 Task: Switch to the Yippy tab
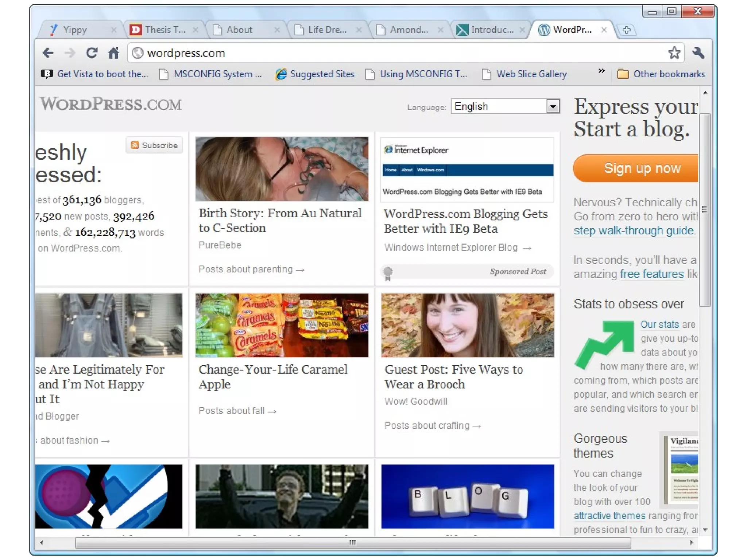tap(75, 30)
